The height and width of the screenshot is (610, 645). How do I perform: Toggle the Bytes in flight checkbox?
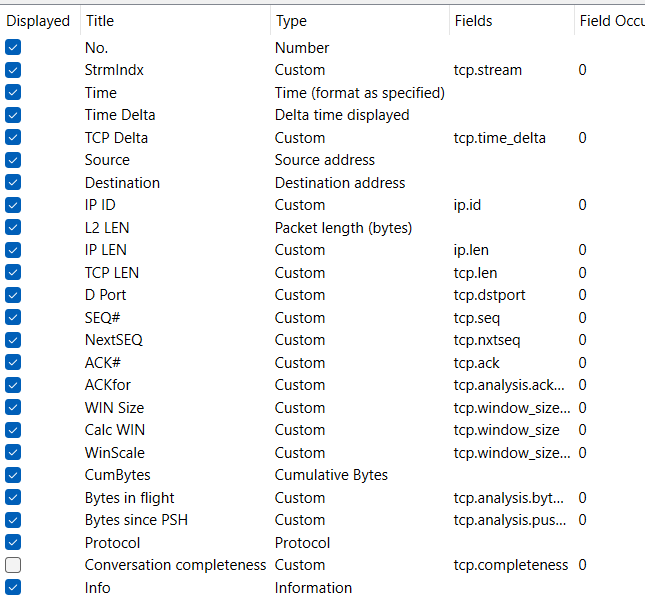click(13, 497)
